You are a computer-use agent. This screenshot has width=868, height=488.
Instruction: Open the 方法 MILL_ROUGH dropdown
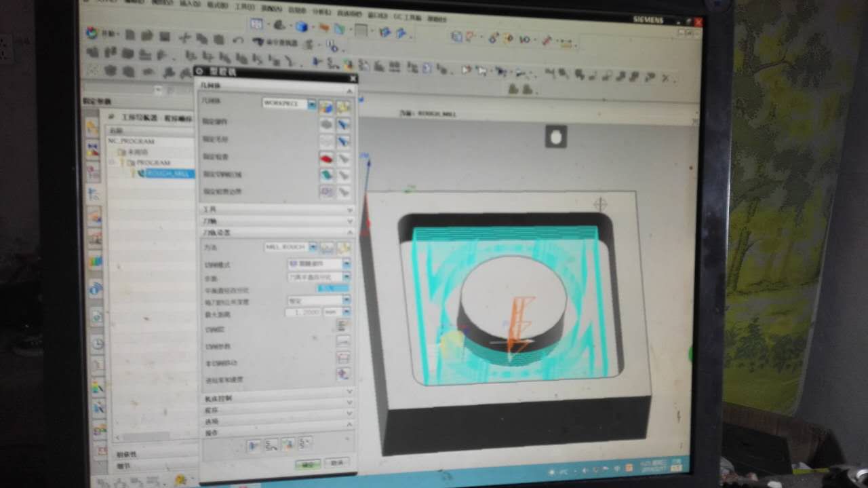click(313, 248)
